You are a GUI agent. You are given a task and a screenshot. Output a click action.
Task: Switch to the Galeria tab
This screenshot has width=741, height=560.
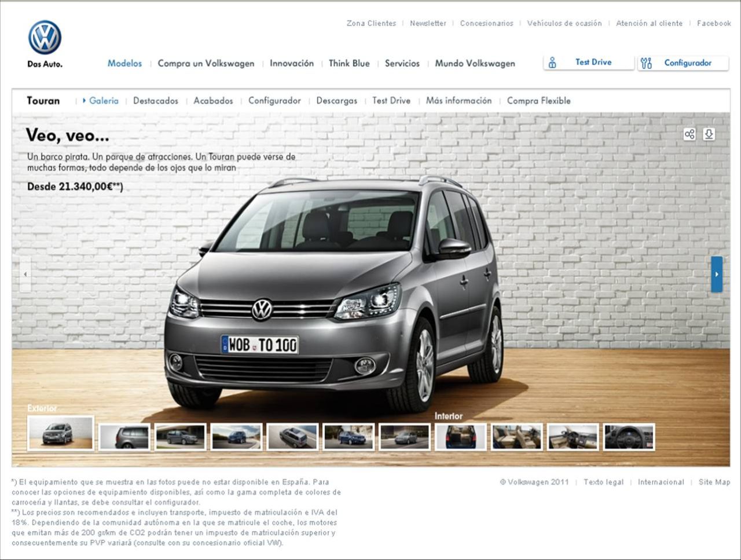[103, 101]
